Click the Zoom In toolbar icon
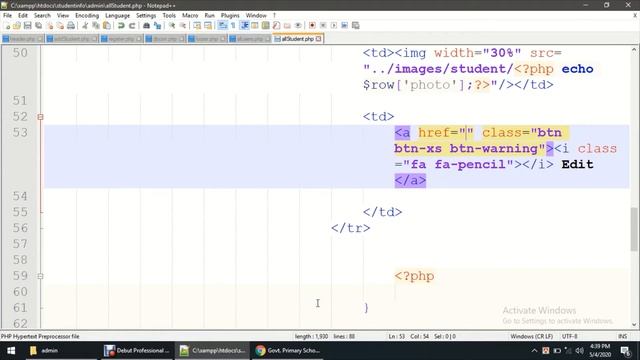The width and height of the screenshot is (640, 360). click(172, 25)
